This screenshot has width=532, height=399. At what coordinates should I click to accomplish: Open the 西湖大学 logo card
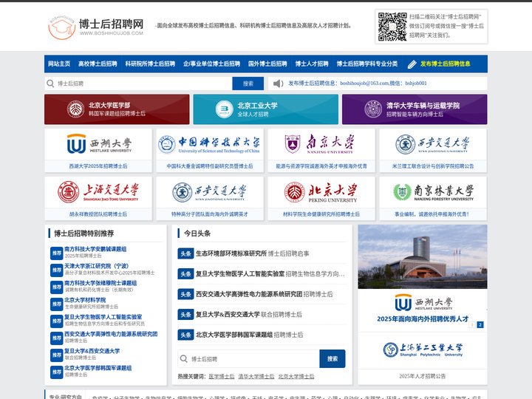tap(98, 144)
